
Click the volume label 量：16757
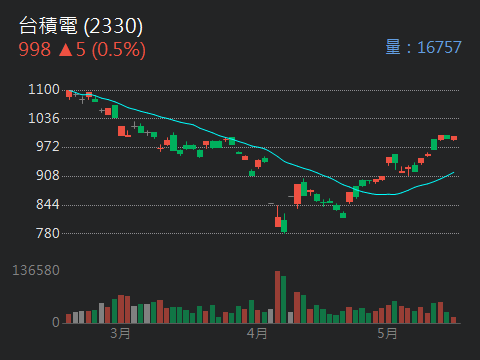tap(423, 47)
